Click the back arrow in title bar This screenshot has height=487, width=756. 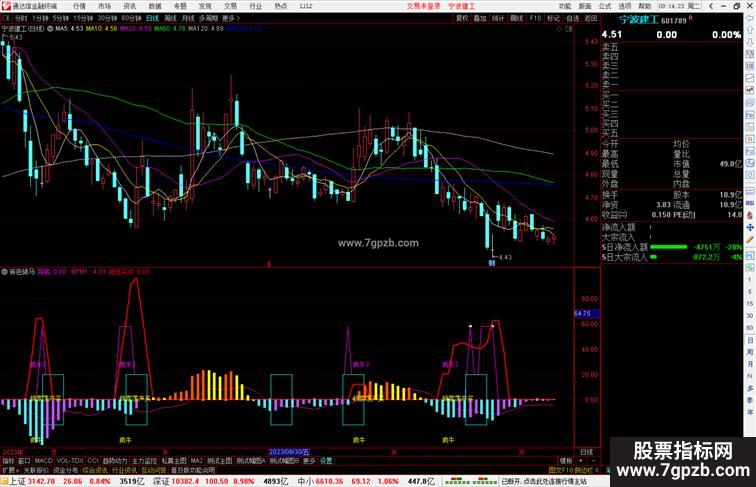pyautogui.click(x=711, y=6)
